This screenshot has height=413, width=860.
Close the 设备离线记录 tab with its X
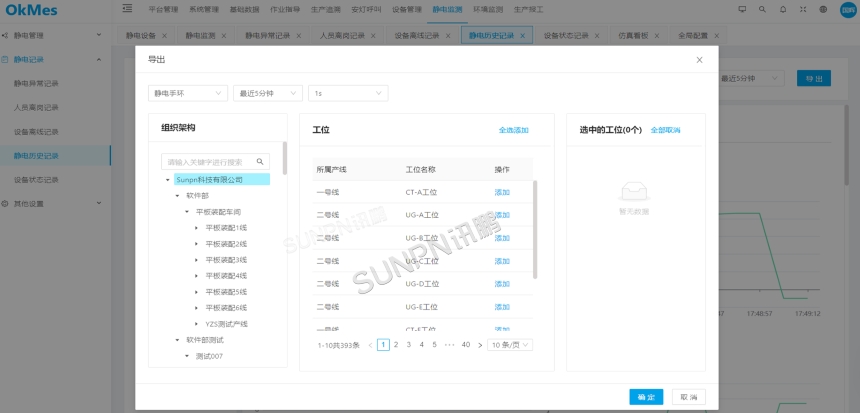pyautogui.click(x=448, y=36)
